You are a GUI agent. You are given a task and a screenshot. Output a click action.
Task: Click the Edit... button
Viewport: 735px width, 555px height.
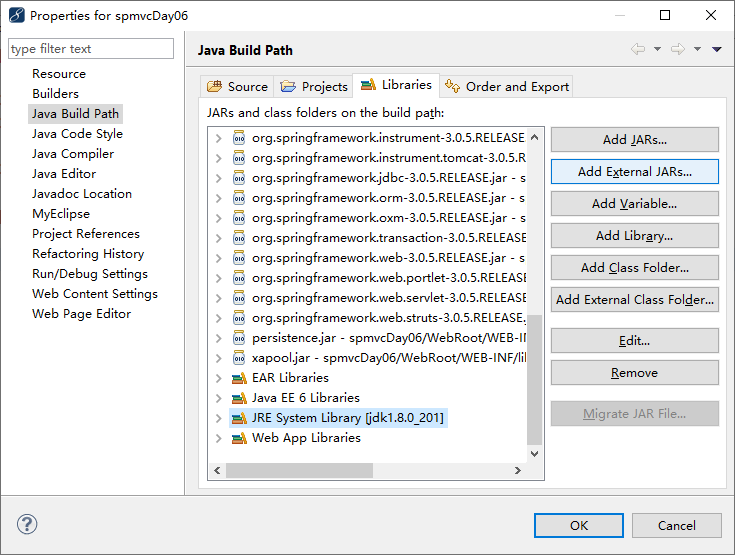pos(635,341)
